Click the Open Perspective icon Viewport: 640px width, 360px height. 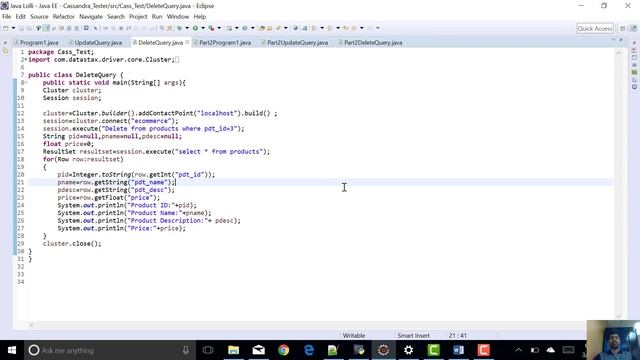coord(622,29)
